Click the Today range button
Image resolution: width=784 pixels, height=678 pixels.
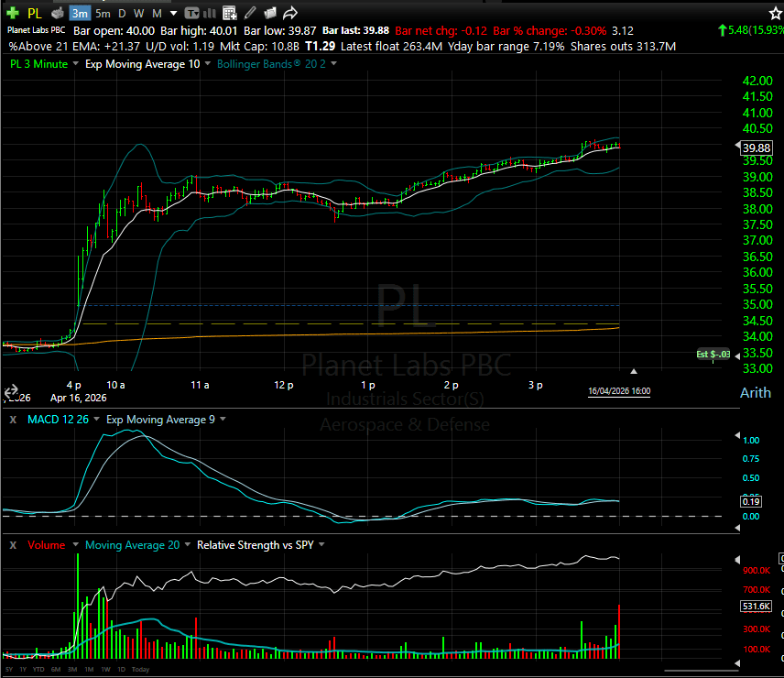point(140,669)
